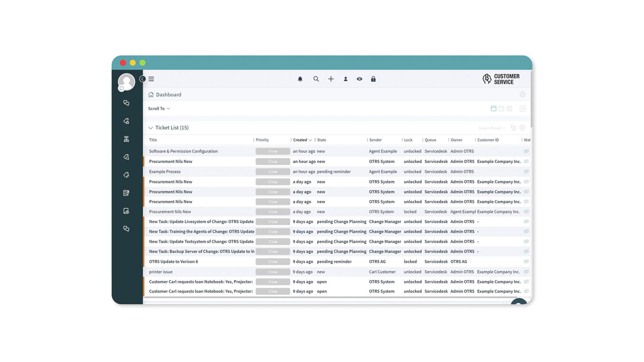Open the hamburger menu icon
Viewport: 644px width, 362px height.
click(151, 79)
